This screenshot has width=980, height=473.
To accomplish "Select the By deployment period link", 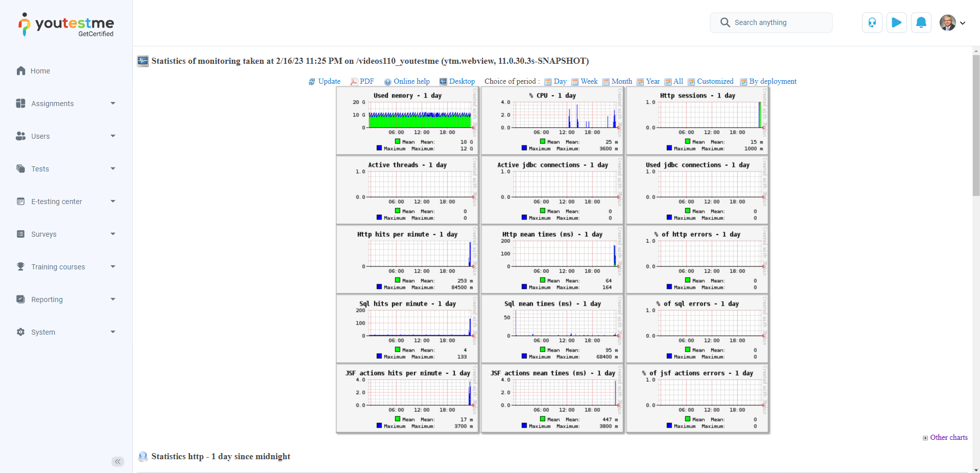I will click(x=772, y=81).
